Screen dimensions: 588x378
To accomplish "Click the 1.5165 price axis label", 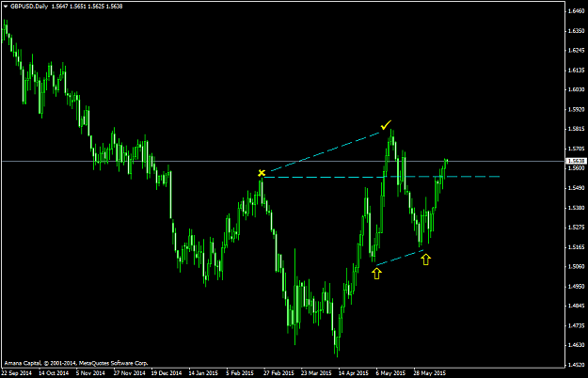I will [576, 247].
